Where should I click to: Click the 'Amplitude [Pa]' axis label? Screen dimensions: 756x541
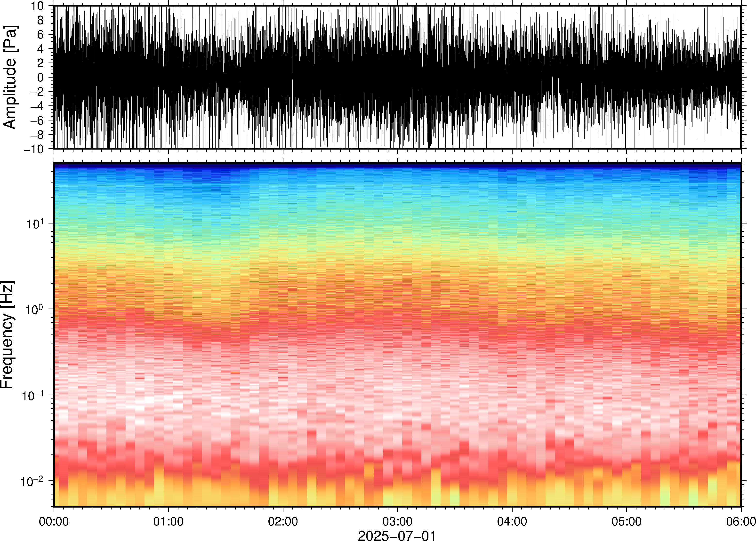[x=10, y=77]
